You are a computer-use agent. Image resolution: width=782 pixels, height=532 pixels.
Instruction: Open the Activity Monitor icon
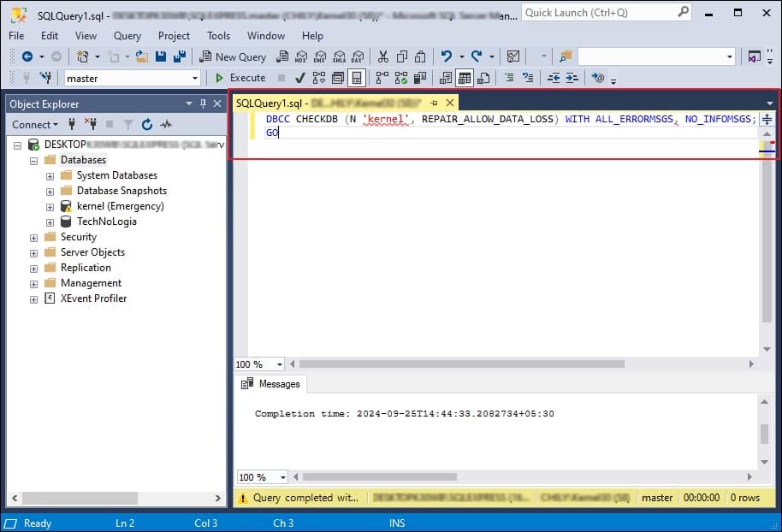coord(513,56)
